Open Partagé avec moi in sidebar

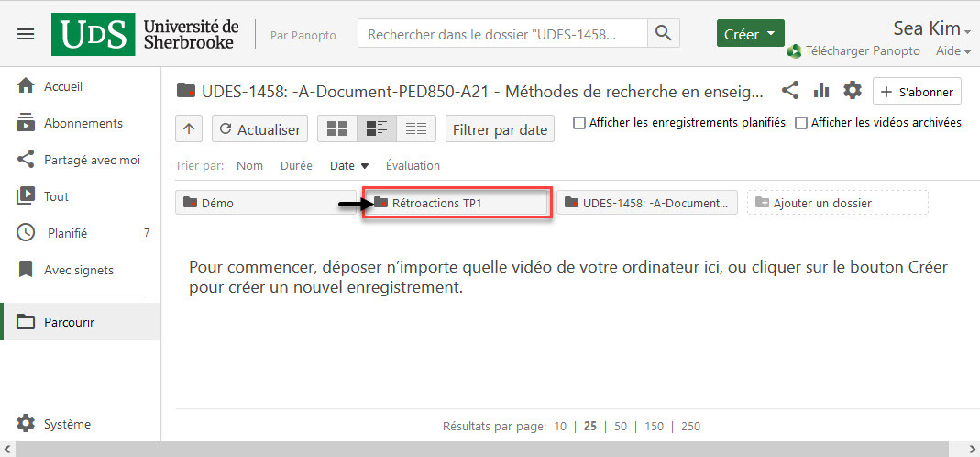(x=92, y=160)
